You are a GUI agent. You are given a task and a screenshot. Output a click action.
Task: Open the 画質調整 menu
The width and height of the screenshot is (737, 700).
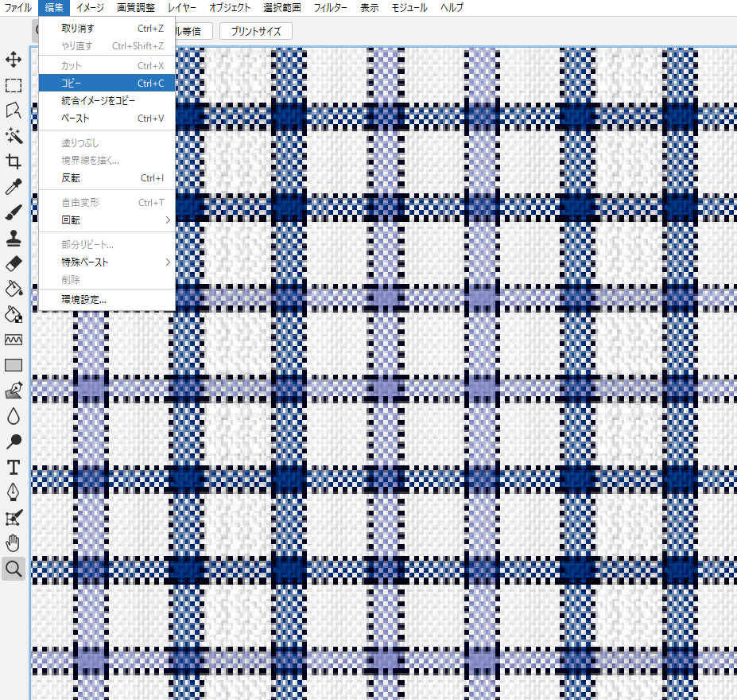(136, 7)
